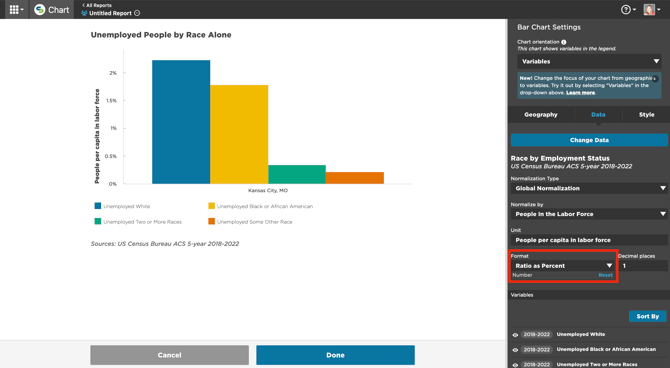Toggle visibility of Unemployed Two or More Races
Image resolution: width=670 pixels, height=368 pixels.
(515, 365)
